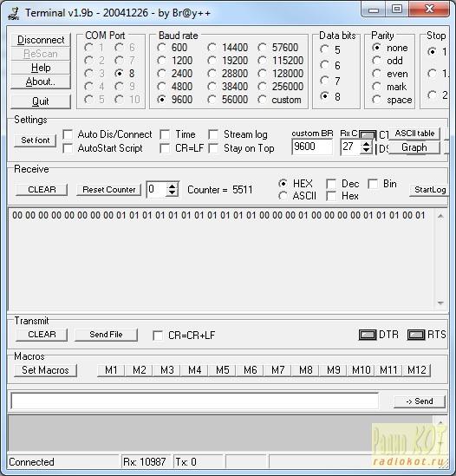Viewport: 456px width, 476px height.
Task: Quit the Terminal application
Action: coord(41,101)
